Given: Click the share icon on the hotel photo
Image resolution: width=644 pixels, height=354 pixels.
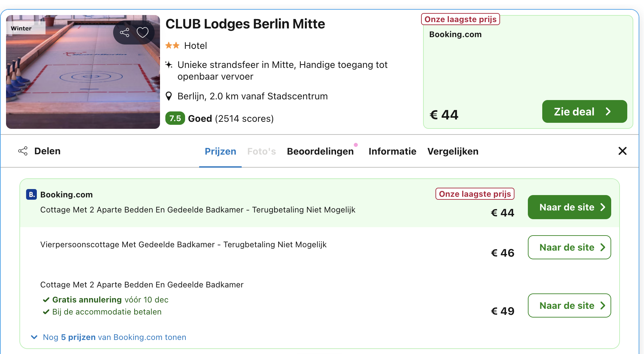Looking at the screenshot, I should (125, 32).
